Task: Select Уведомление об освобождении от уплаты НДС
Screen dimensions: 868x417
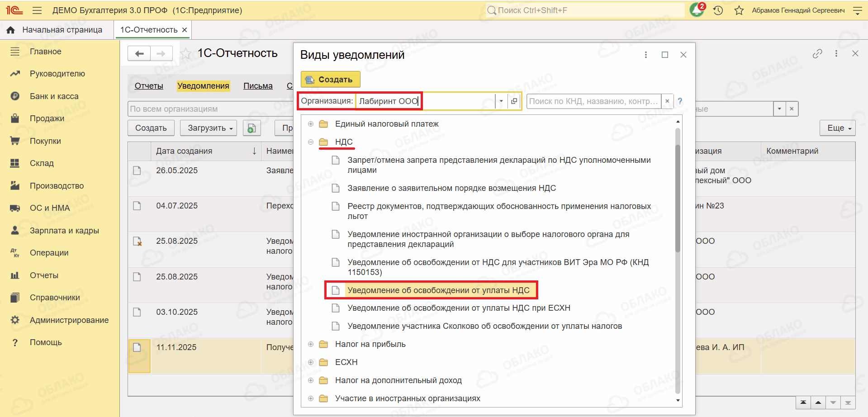Action: click(438, 290)
